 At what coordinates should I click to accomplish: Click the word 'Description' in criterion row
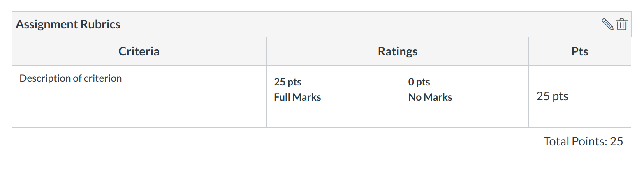pos(45,78)
